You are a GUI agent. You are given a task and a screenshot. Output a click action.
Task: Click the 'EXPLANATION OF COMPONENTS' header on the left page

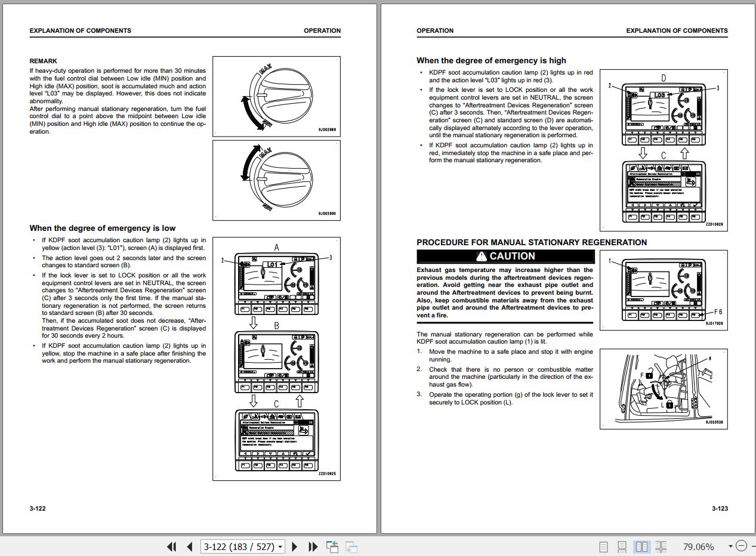(81, 30)
